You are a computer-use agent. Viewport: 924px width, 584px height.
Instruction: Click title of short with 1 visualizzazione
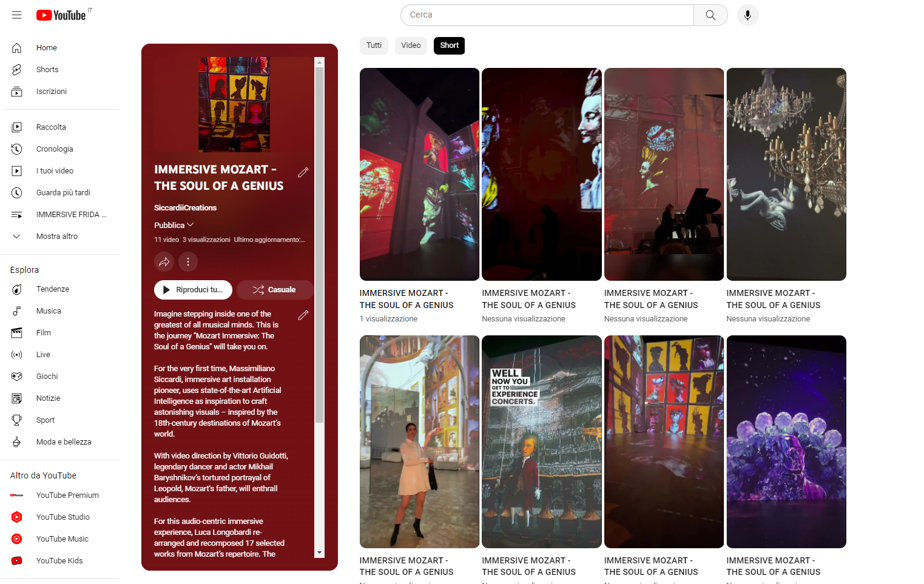click(406, 299)
